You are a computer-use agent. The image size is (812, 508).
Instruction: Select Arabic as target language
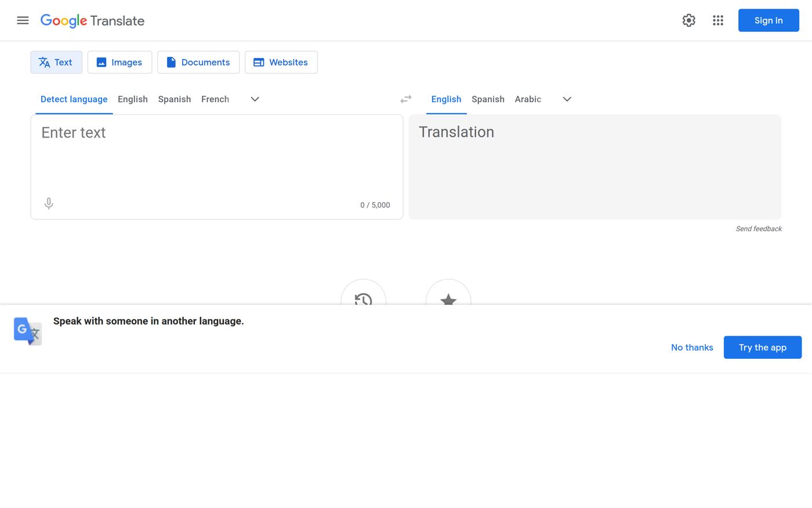click(x=528, y=99)
